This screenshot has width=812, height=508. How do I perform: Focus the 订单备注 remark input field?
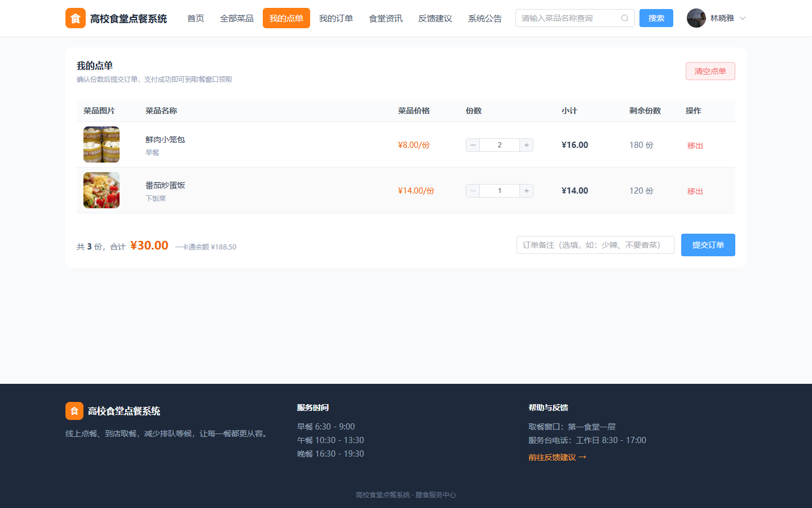(595, 245)
